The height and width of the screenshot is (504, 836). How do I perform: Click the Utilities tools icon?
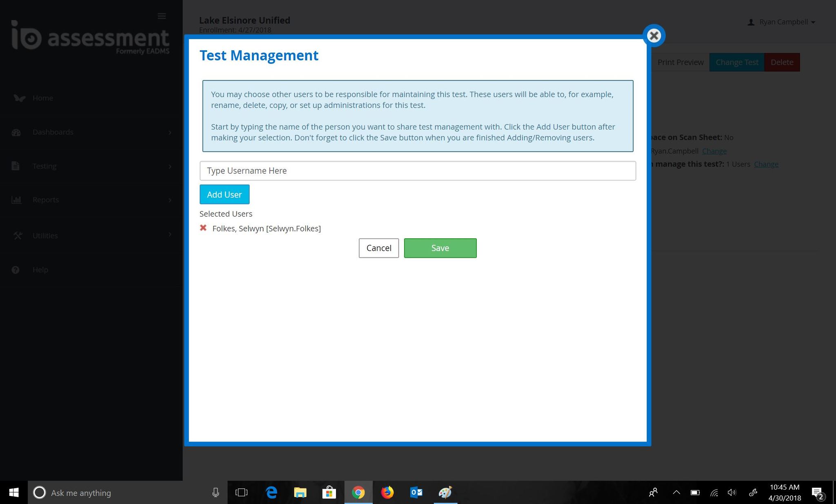click(x=18, y=235)
